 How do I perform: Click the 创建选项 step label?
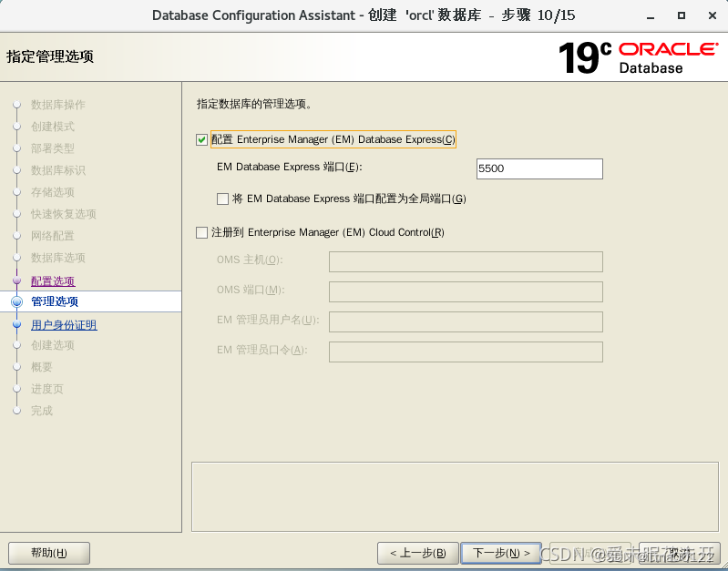tap(53, 345)
